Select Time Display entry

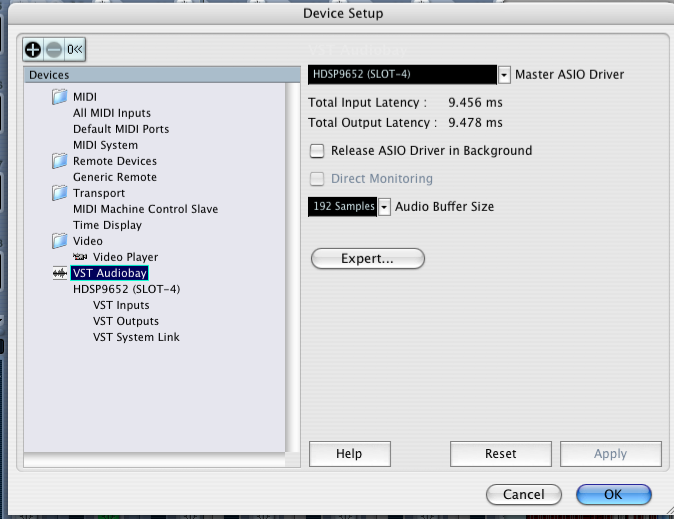point(107,225)
